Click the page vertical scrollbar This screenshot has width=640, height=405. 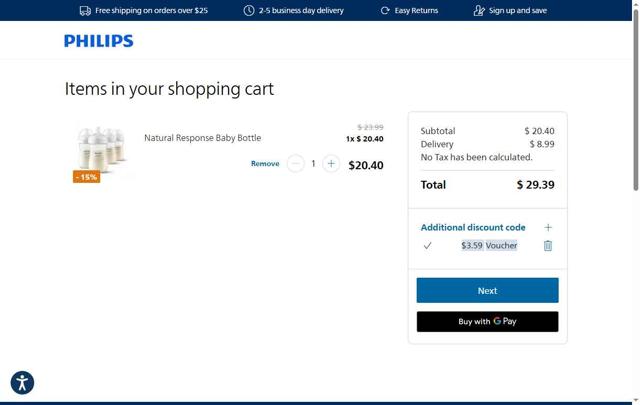click(x=635, y=100)
